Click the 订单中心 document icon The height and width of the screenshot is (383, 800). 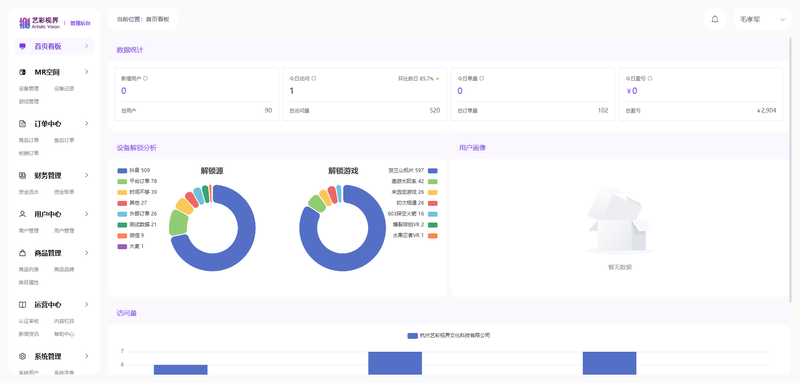[x=22, y=124]
